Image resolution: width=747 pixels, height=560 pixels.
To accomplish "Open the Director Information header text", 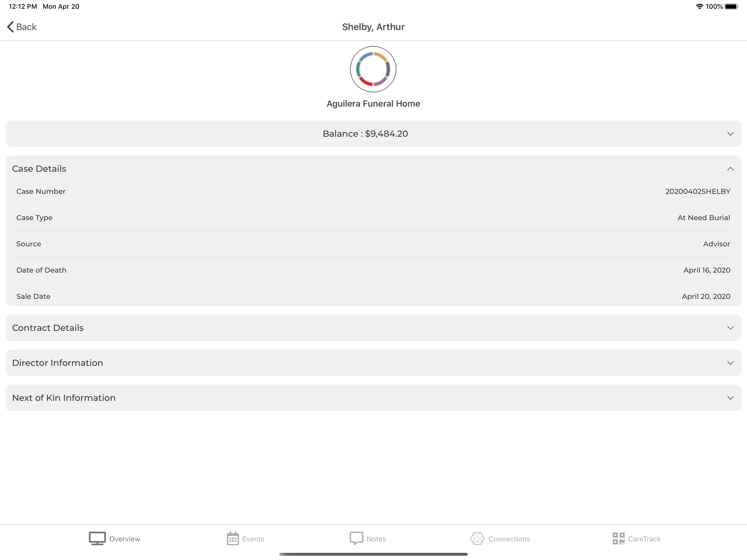I will [x=57, y=363].
